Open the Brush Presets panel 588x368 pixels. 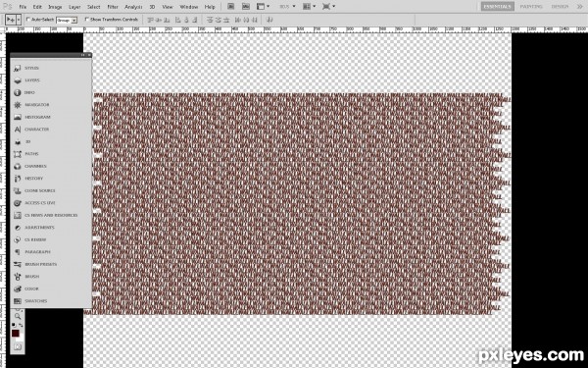(35, 264)
